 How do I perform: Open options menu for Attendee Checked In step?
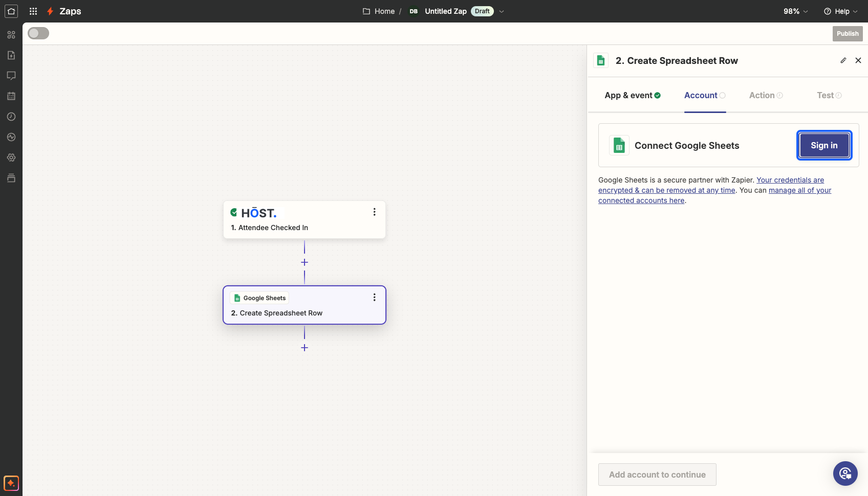(375, 212)
